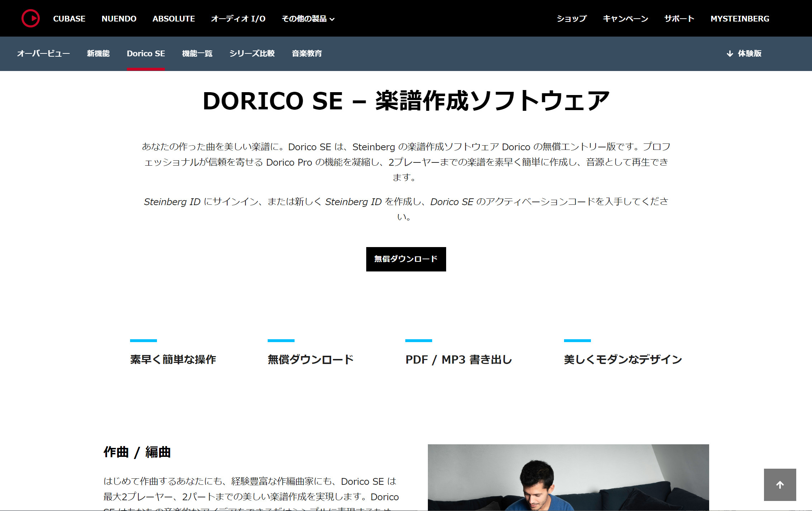812x511 pixels.
Task: Open the オーディオ I/O menu item
Action: click(238, 19)
